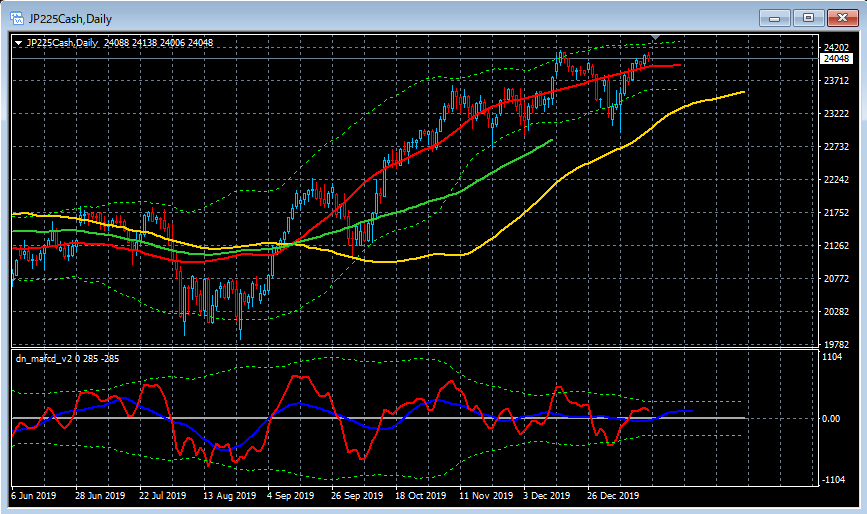Viewport: 867px width, 514px height.
Task: Click the 6 Jun 2019 date label
Action: click(x=34, y=496)
